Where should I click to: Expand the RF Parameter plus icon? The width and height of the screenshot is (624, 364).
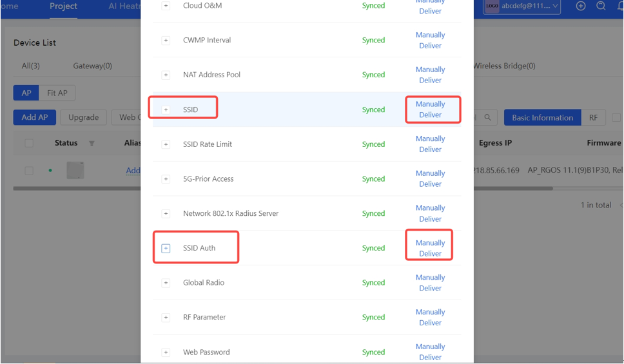(x=166, y=318)
